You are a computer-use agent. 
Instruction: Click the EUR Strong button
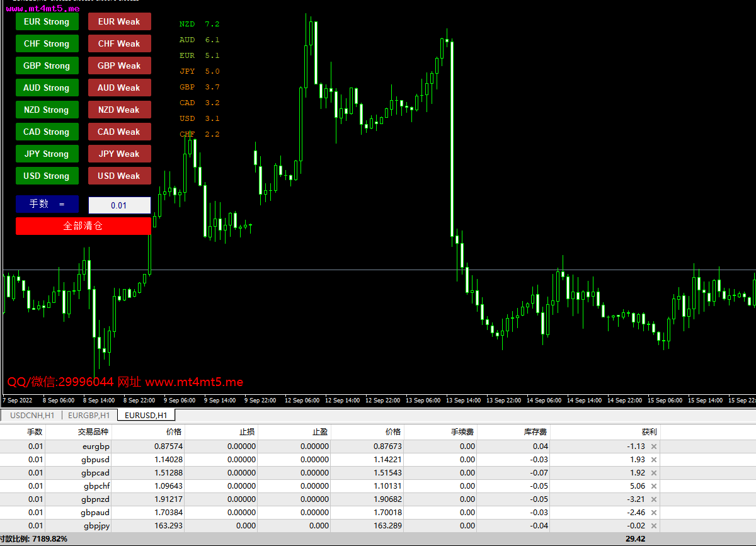[x=47, y=21]
